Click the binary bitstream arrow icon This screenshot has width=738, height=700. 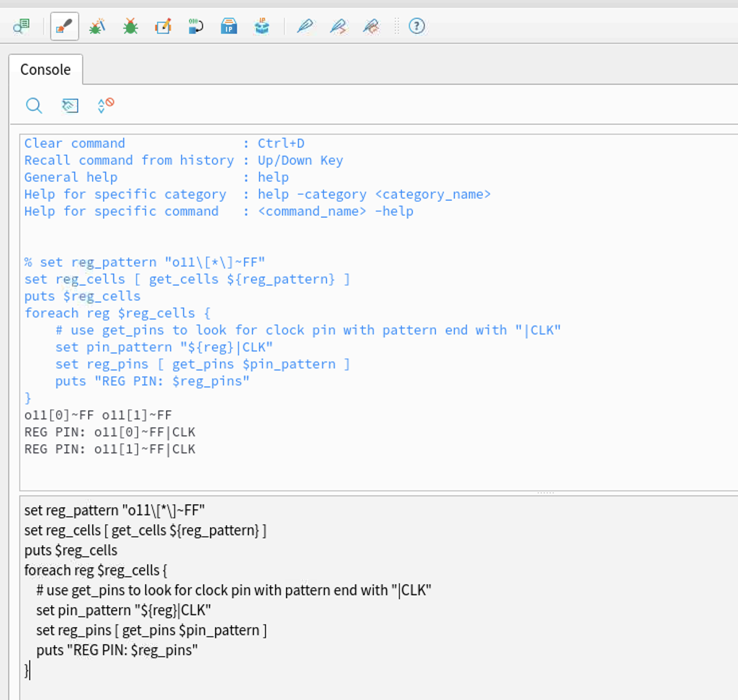click(x=196, y=26)
